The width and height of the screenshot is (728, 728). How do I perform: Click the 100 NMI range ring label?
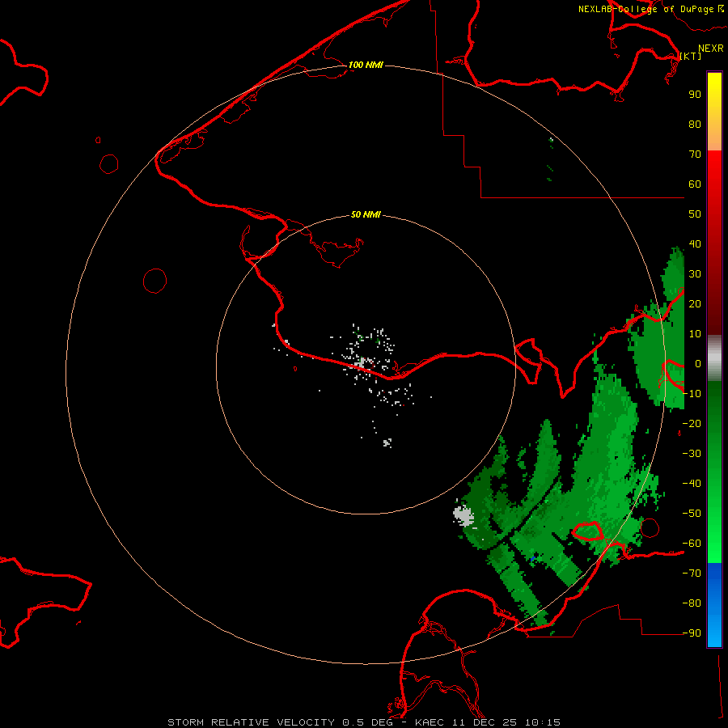coord(366,65)
